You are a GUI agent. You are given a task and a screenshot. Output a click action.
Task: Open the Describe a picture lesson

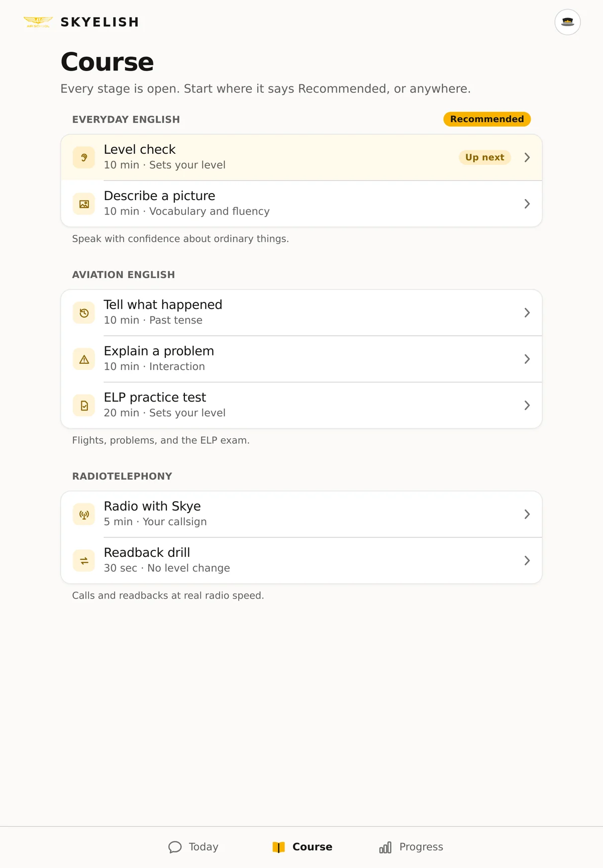coord(301,204)
